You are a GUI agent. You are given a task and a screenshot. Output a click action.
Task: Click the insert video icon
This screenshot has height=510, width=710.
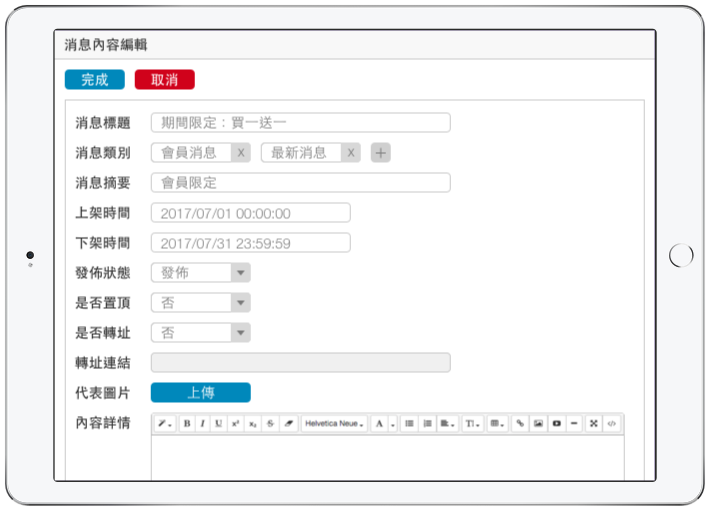(x=556, y=424)
